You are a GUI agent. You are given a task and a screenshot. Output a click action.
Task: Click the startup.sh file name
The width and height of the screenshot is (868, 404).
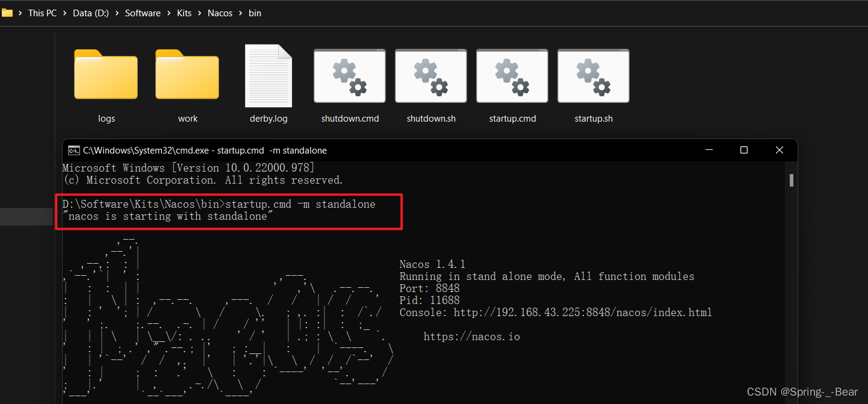click(x=594, y=119)
